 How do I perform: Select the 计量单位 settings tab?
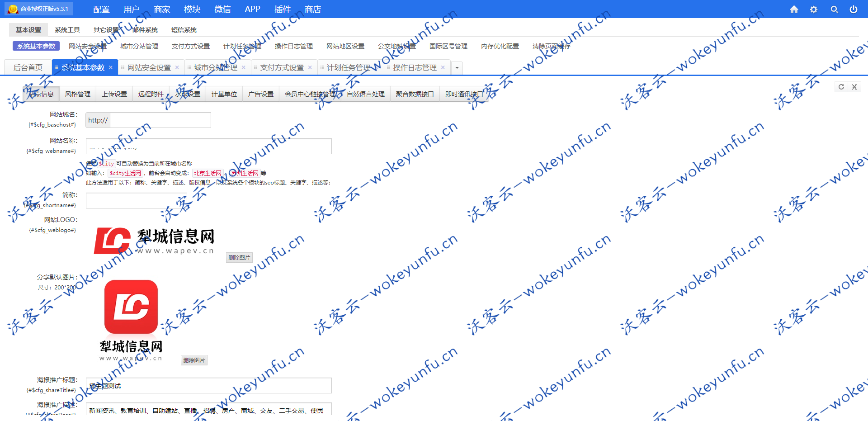pos(224,94)
